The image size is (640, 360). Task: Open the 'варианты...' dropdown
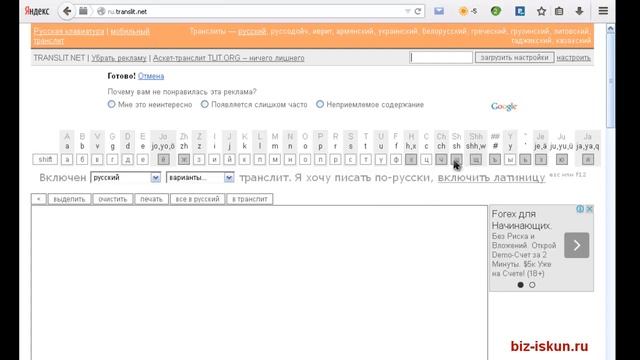200,178
